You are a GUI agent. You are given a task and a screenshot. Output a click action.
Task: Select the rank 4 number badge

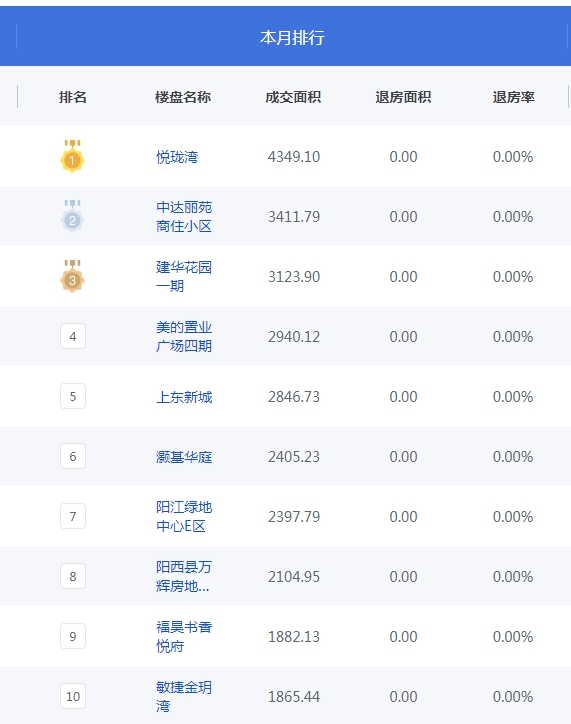click(x=73, y=336)
